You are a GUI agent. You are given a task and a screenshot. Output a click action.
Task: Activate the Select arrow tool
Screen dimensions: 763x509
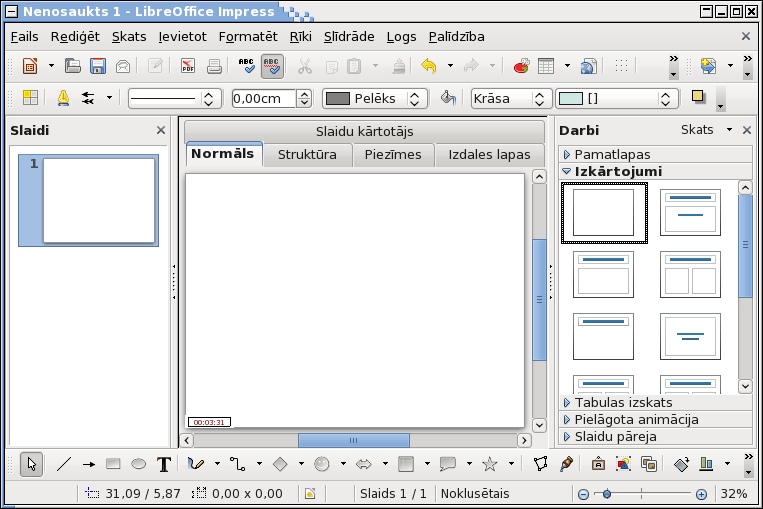coord(32,465)
